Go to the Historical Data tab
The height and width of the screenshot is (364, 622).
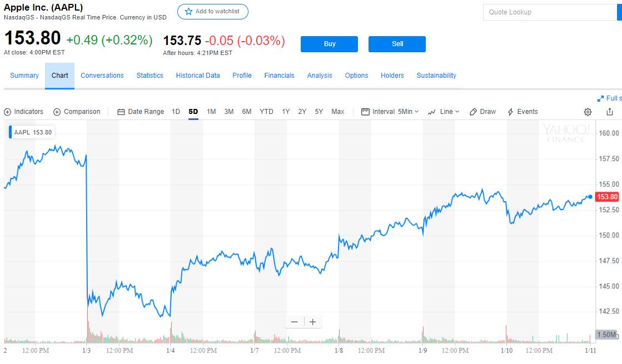[198, 76]
